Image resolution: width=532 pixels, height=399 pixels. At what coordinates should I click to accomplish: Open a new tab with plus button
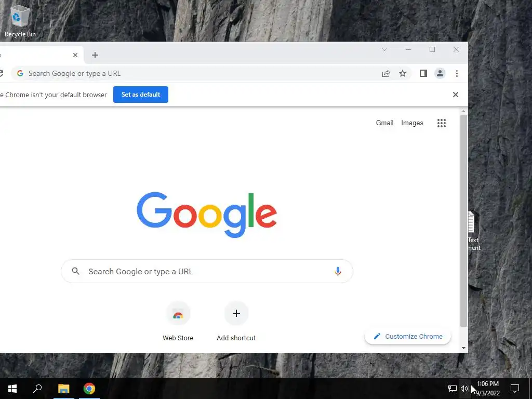coord(95,55)
